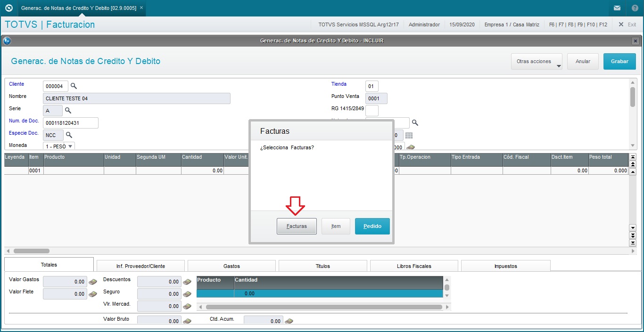644x332 pixels.
Task: Click the form area vertical scrollbar thumb
Action: point(633,97)
